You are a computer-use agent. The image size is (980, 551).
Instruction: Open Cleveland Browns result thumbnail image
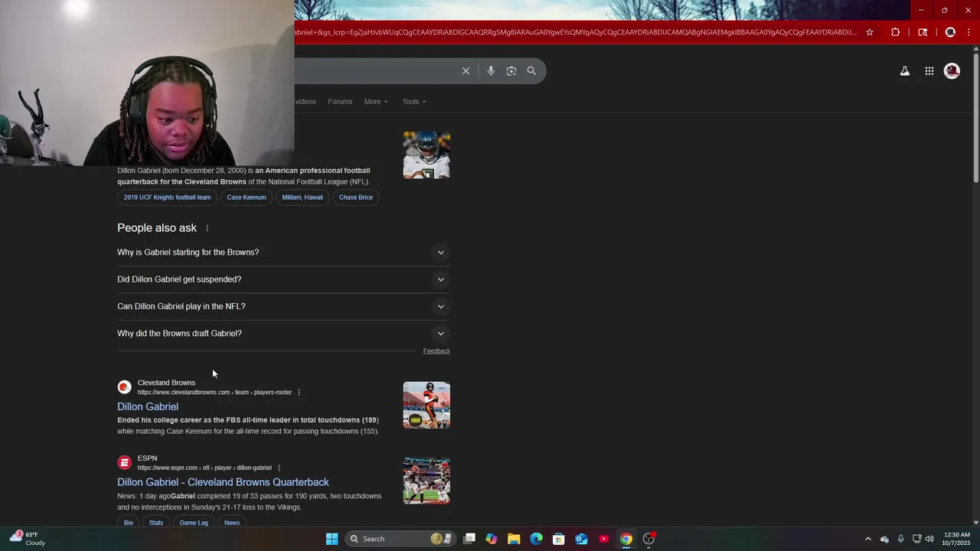click(426, 405)
